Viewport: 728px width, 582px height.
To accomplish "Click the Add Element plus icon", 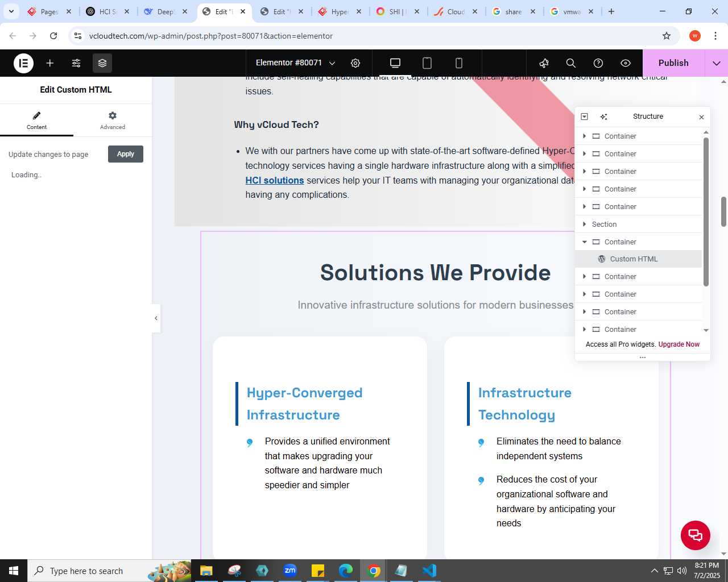I will 50,63.
